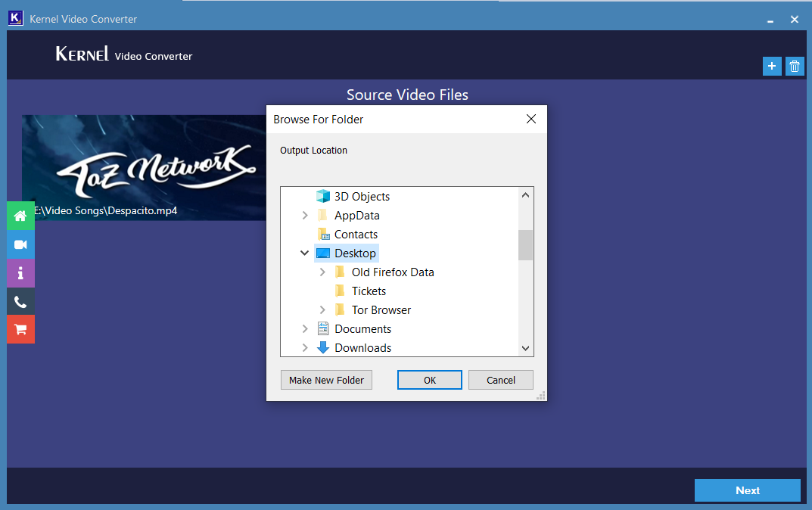
Task: Collapse the Desktop folder node
Action: tap(304, 253)
